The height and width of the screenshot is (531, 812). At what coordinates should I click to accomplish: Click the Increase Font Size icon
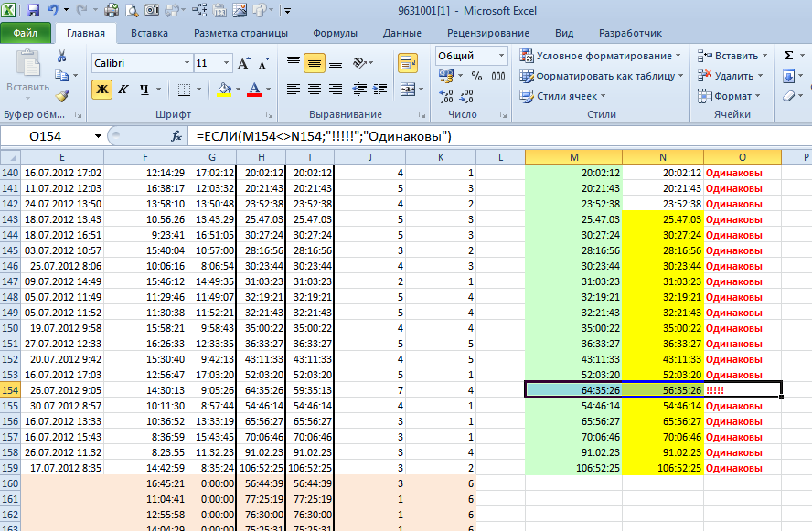[x=244, y=63]
